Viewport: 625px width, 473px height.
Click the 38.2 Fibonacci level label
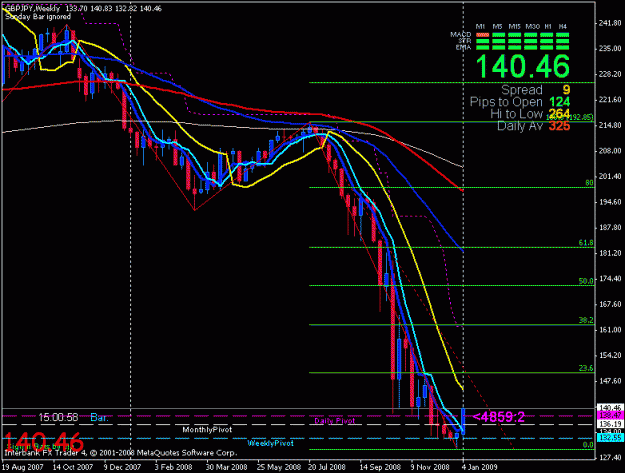point(586,320)
